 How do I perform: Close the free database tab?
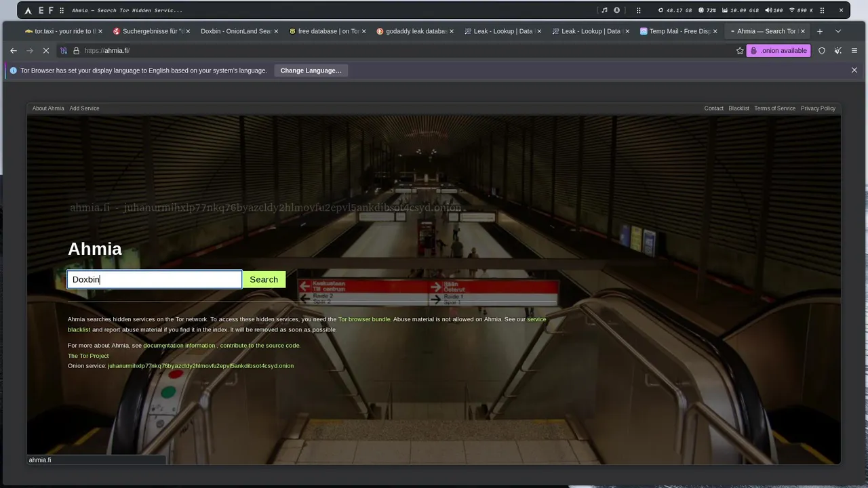tap(363, 31)
